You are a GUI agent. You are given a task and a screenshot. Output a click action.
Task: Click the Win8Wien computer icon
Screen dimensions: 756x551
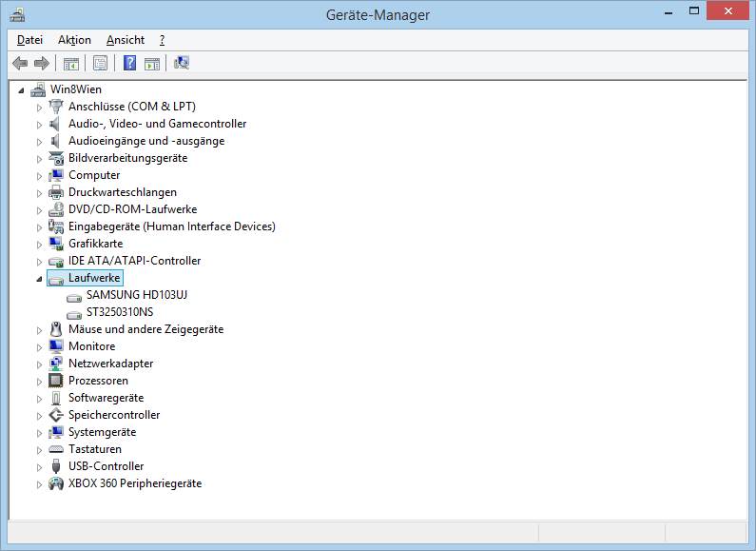(38, 89)
